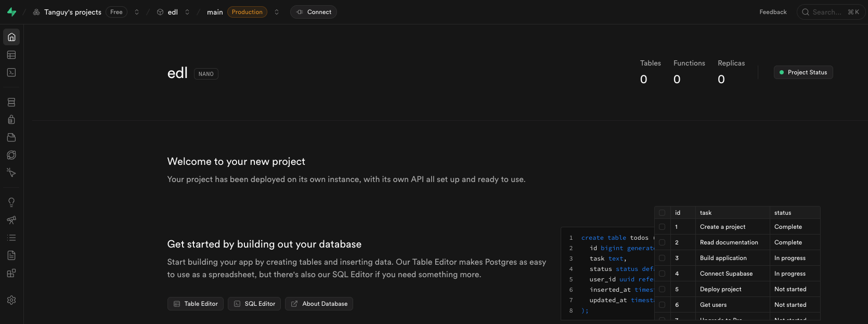
Task: Open Authentication lock icon in sidebar
Action: (x=11, y=120)
